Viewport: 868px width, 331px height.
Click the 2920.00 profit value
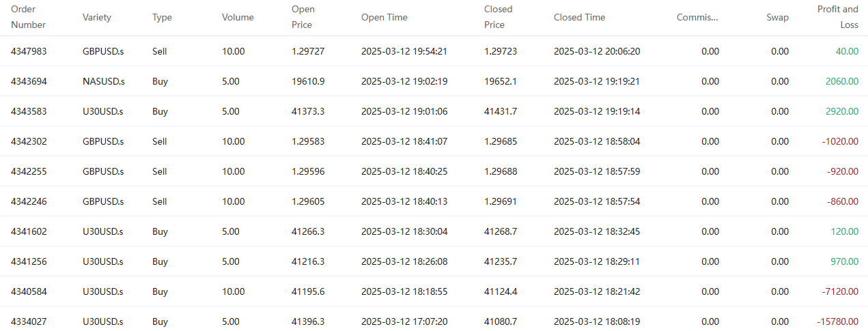tap(841, 111)
